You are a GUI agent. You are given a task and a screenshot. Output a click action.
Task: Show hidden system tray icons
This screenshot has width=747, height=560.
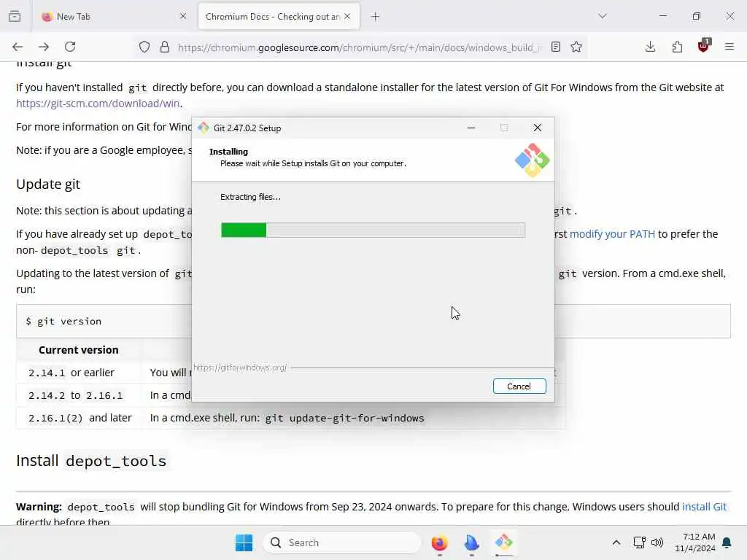tap(616, 542)
